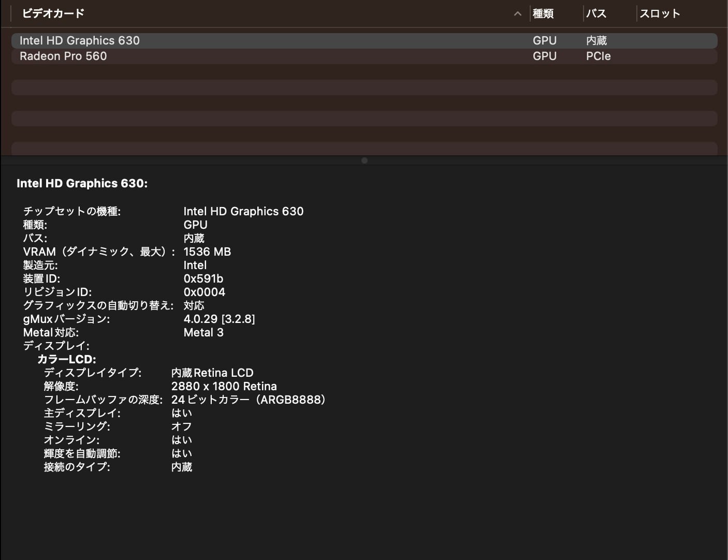Screen dimensions: 728x560
Task: Click the スロット column header
Action: [659, 13]
